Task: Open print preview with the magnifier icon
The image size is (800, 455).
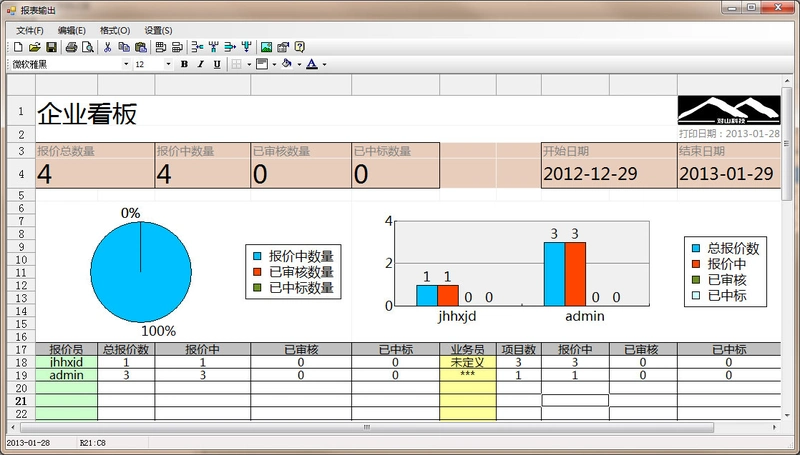Action: pos(88,47)
